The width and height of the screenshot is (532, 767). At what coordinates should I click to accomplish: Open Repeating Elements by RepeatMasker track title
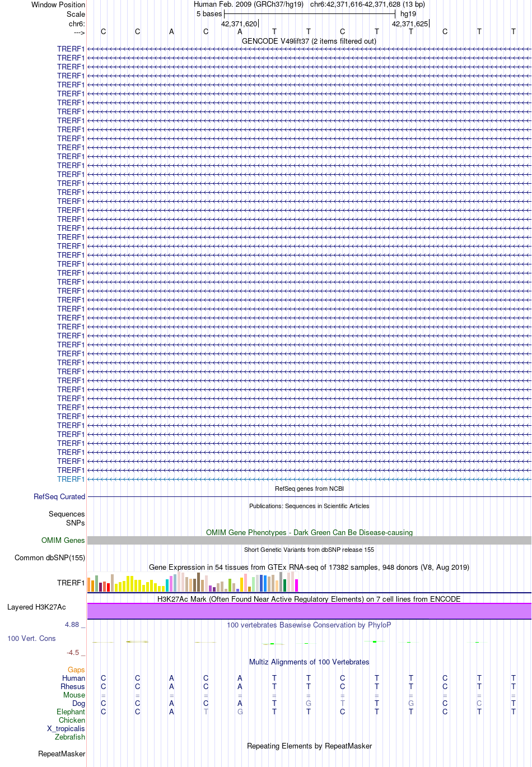(309, 746)
